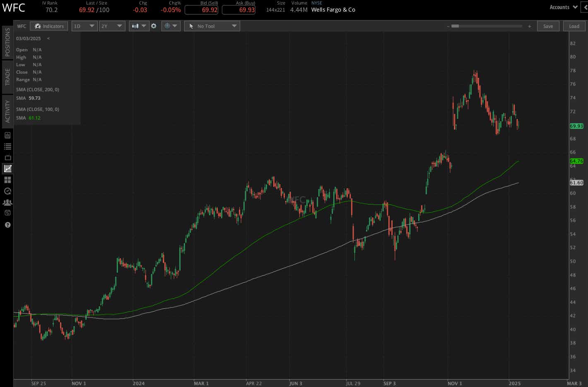Click the 69.92 Bid Sell field
The image size is (588, 387).
202,10
